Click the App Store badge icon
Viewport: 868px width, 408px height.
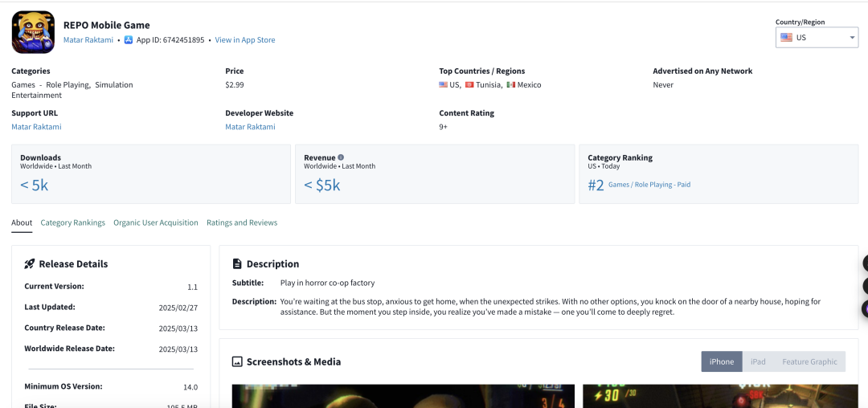(129, 40)
